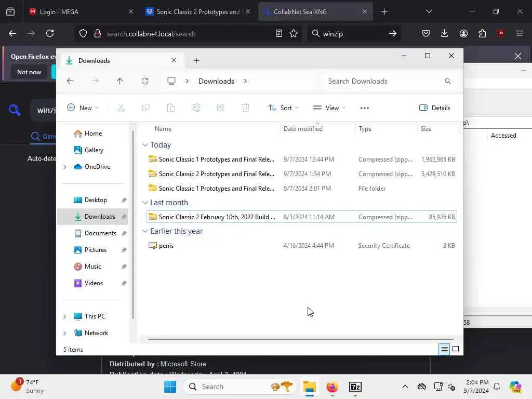The width and height of the screenshot is (532, 399).
Task: Switch to Sonic Classic 2 Prototypes tab
Action: 198,11
